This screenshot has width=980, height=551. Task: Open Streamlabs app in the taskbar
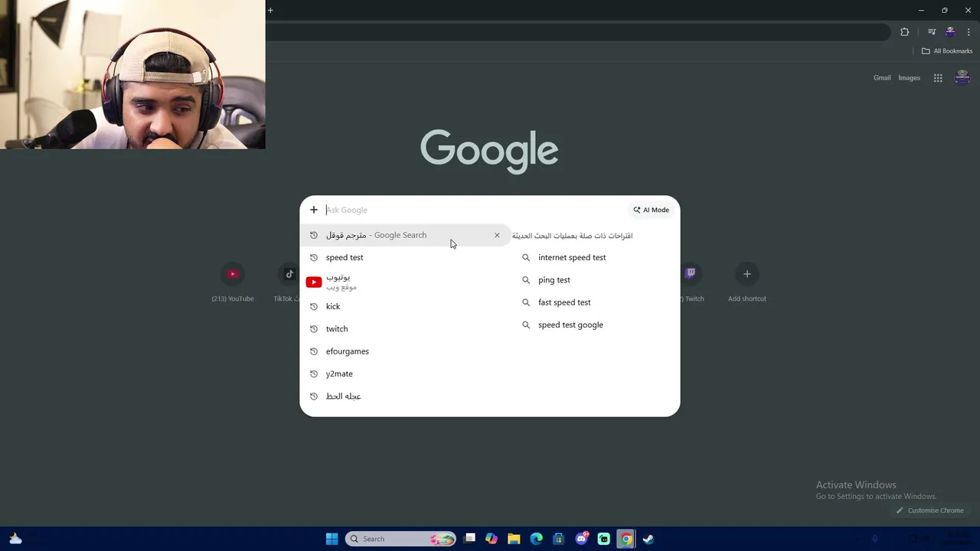(604, 539)
